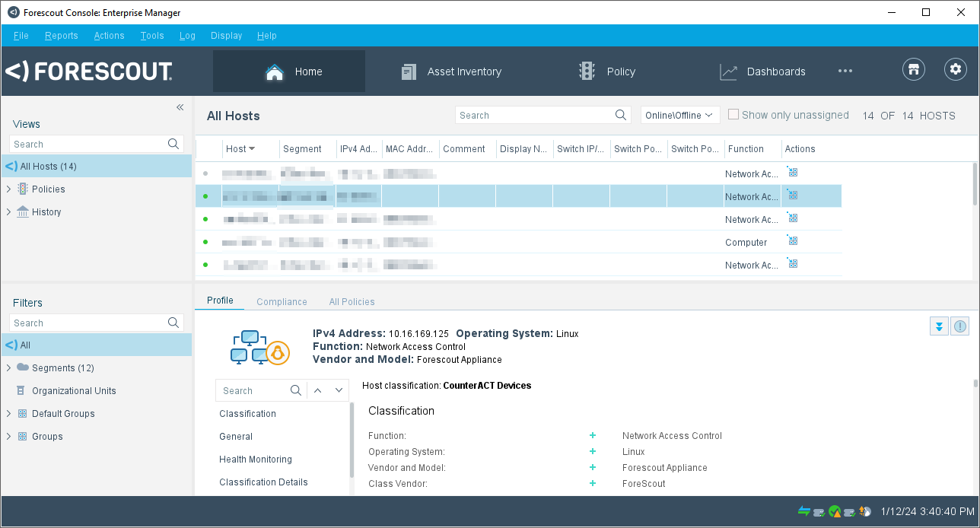Click the Function column header
The image size is (980, 528).
[x=752, y=149]
